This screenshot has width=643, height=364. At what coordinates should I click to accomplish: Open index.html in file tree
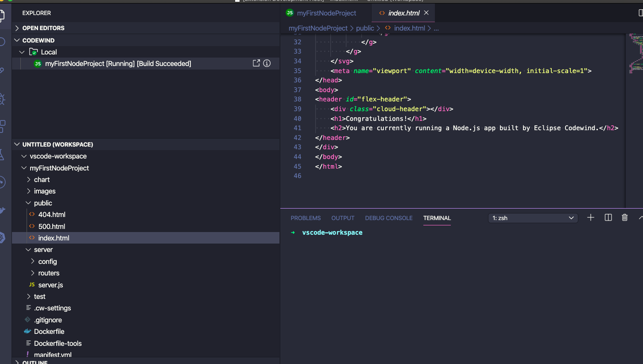pyautogui.click(x=146, y=238)
